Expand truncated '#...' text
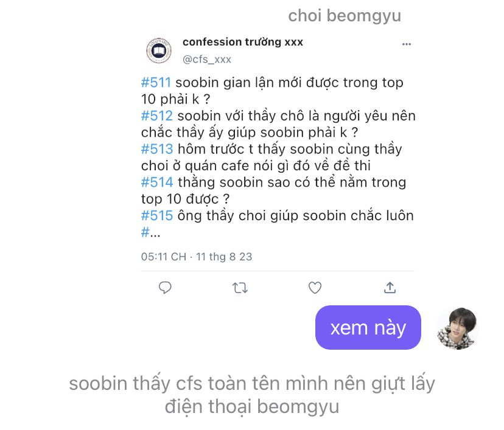The width and height of the screenshot is (504, 430). [150, 232]
